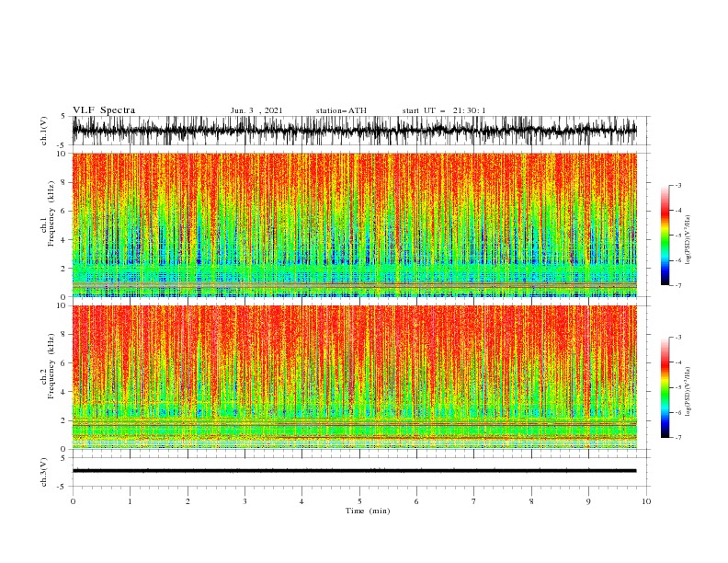Click the 'ch.3(V)' axis label
The height and width of the screenshot is (563, 728).
44,472
